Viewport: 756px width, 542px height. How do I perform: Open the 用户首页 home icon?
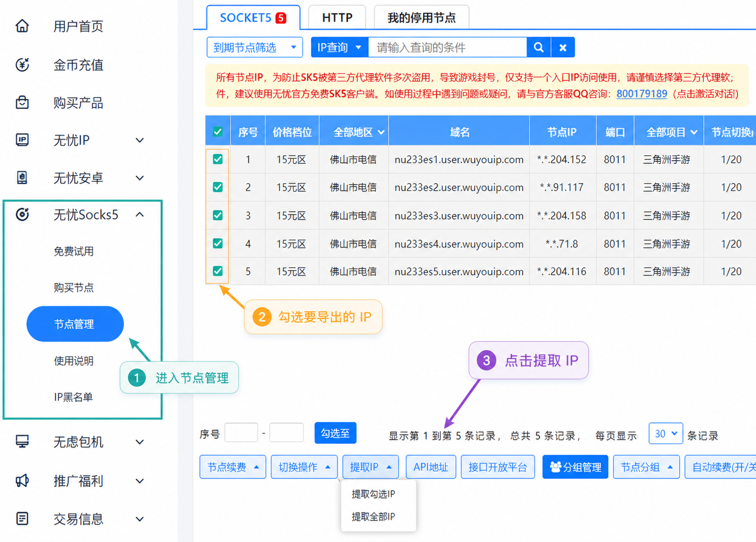tap(22, 26)
